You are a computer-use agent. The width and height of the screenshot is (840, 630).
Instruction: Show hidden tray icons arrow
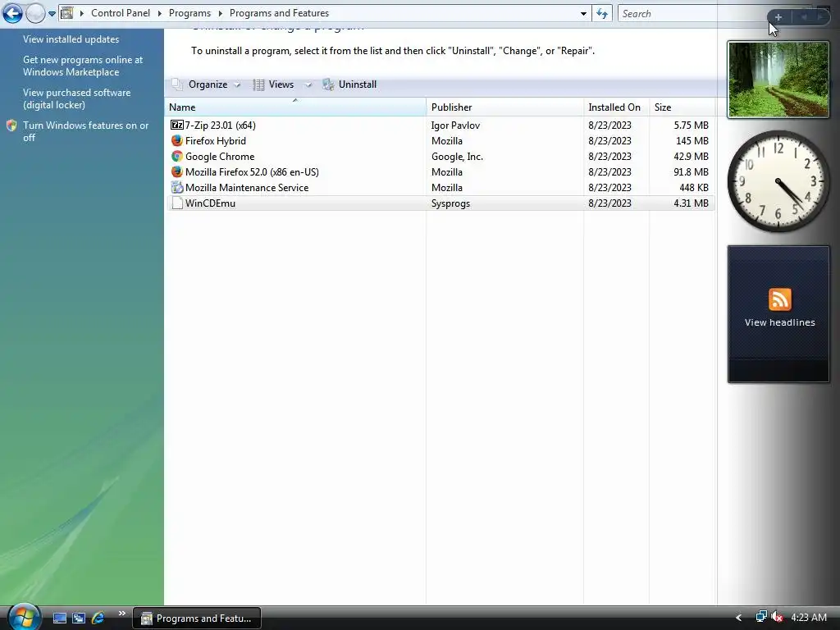point(738,618)
